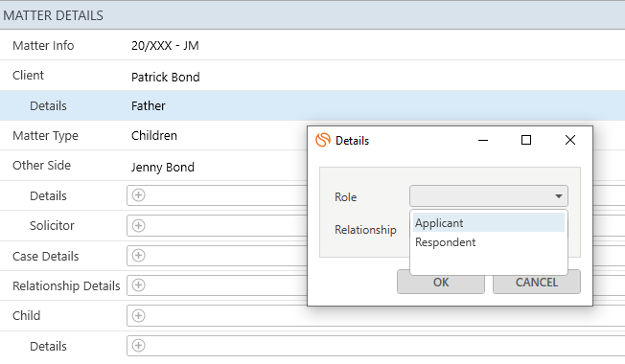Click the plus icon in Relationship Details row
The image size is (625, 364).
[x=138, y=285]
